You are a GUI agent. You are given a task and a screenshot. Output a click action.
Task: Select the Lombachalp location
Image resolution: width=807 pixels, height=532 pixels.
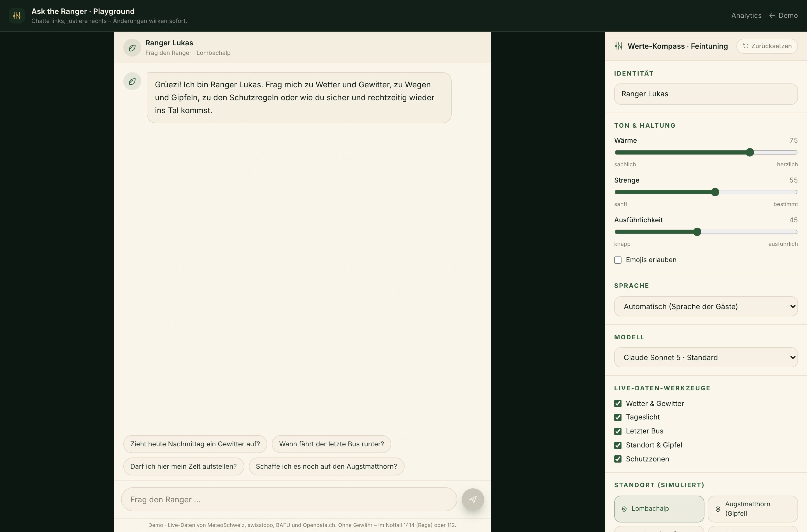[x=659, y=509]
